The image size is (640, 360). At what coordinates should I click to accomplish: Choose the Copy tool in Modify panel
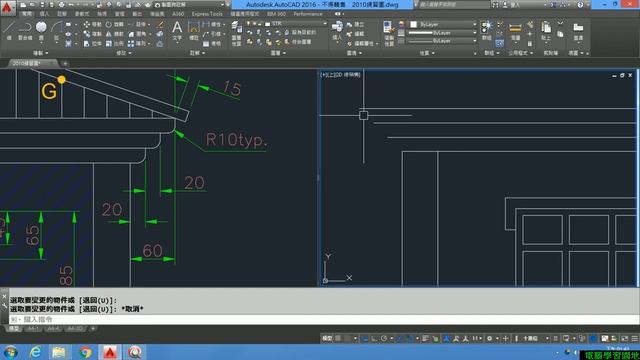click(93, 34)
